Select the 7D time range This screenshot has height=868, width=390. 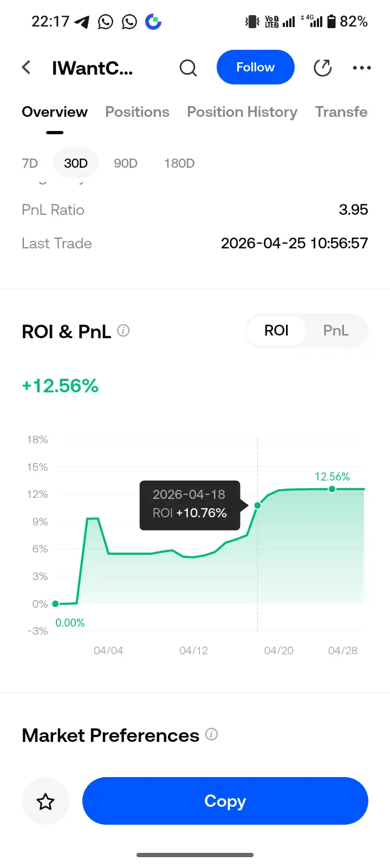click(30, 163)
